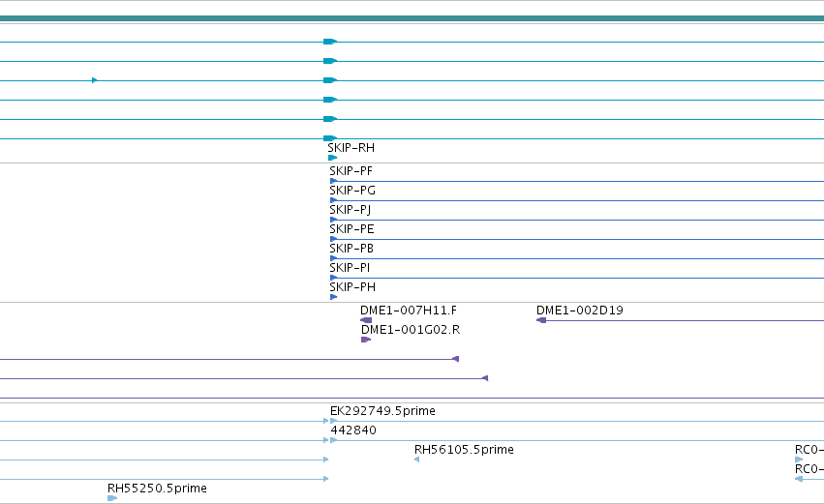
Task: Click the RH56105.5prime small arrow glyph
Action: click(416, 460)
